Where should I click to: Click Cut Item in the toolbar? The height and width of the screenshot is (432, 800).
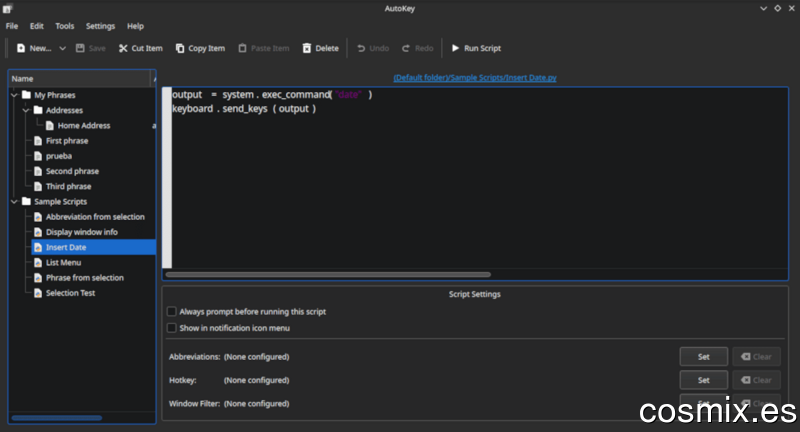point(140,48)
